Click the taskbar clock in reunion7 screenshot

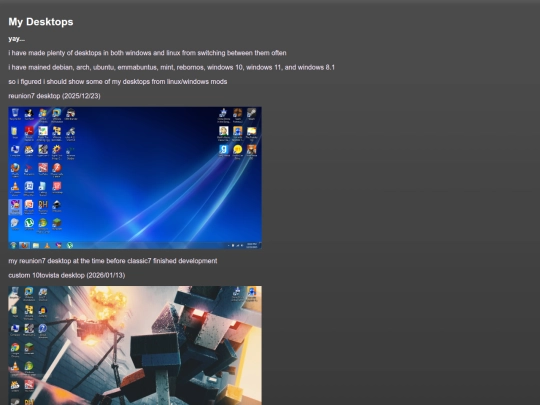point(252,245)
